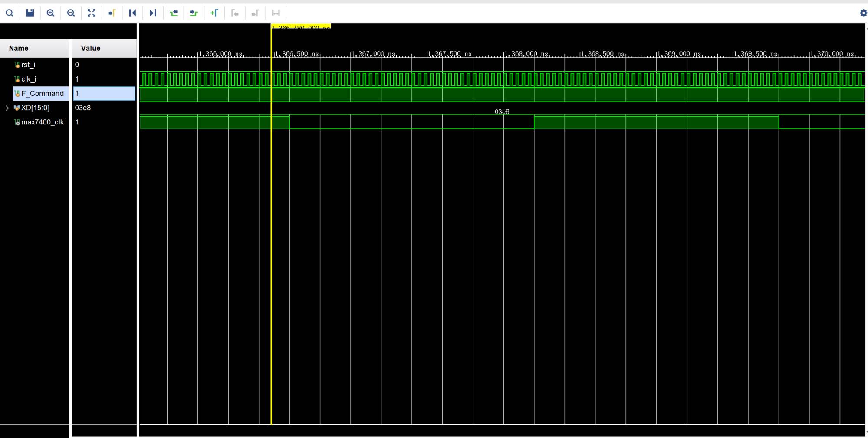Click the Go to Cursor icon

tap(112, 13)
